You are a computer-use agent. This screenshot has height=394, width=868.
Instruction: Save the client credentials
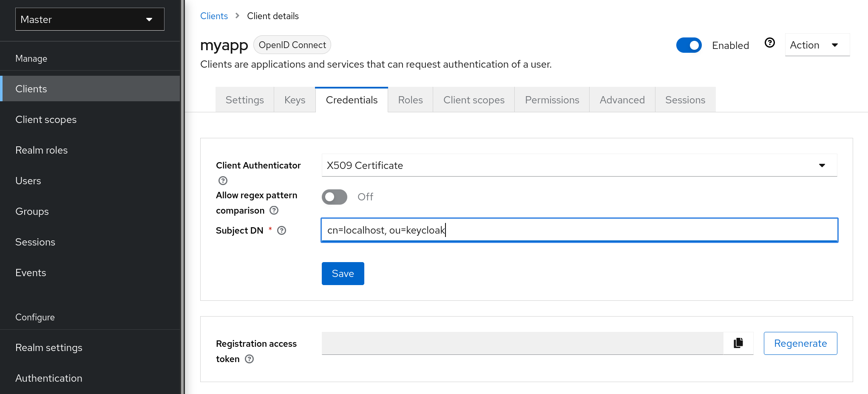point(343,273)
